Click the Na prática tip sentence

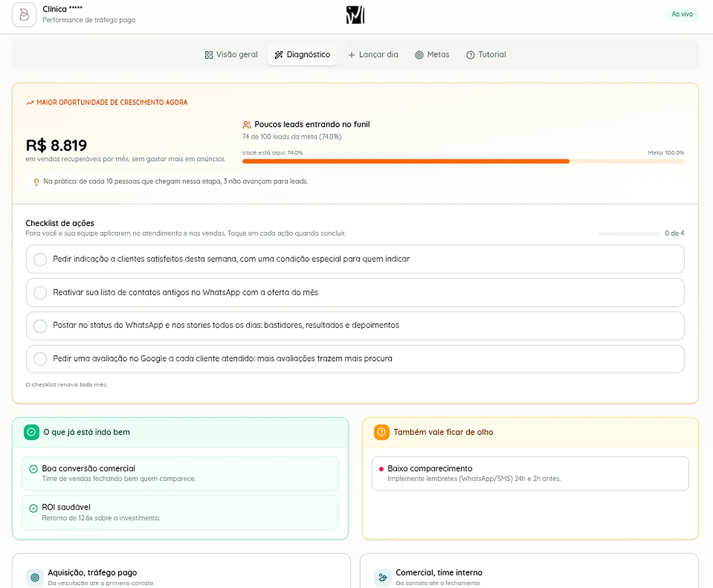pyautogui.click(x=175, y=181)
